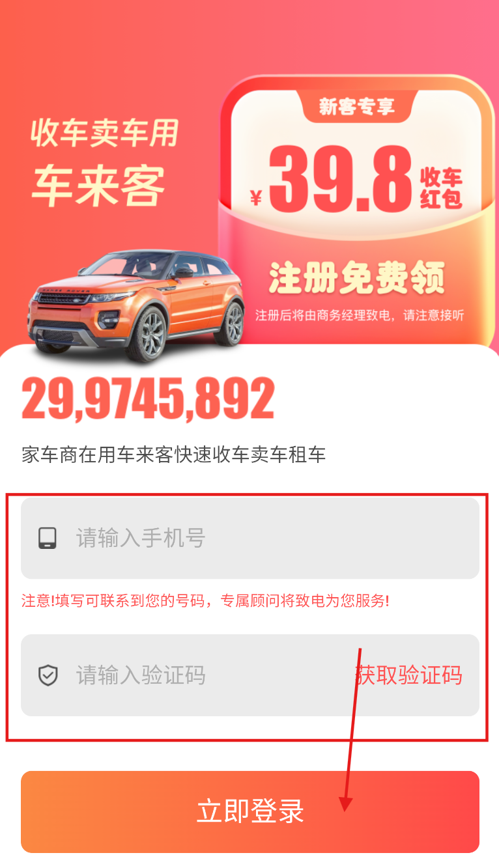Tap the orange Range Rover car image
This screenshot has height=868, width=499.
click(x=136, y=305)
